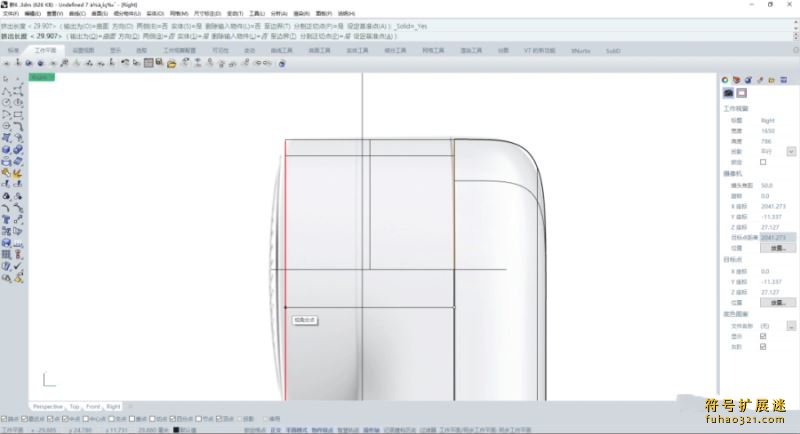Click the black layer color swatch in status bar
Screen dimensions: 800x434
[x=176, y=430]
